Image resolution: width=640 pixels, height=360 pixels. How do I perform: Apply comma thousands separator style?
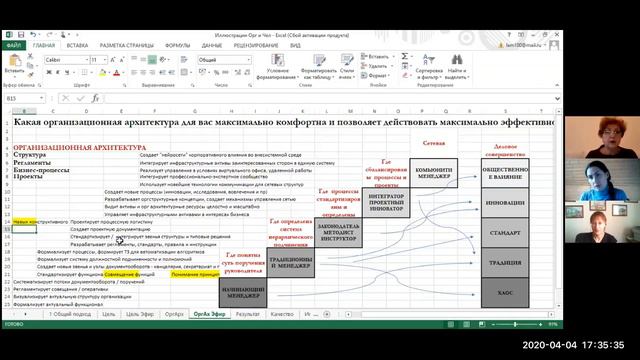225,72
